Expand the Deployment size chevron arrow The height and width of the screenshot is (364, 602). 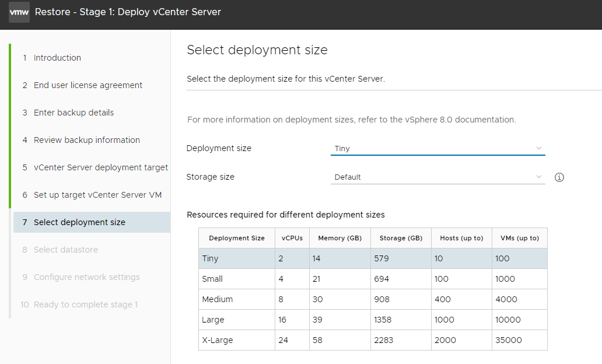click(539, 149)
